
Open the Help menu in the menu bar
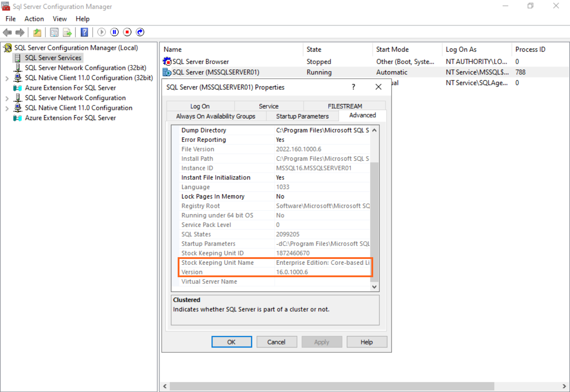click(x=82, y=19)
